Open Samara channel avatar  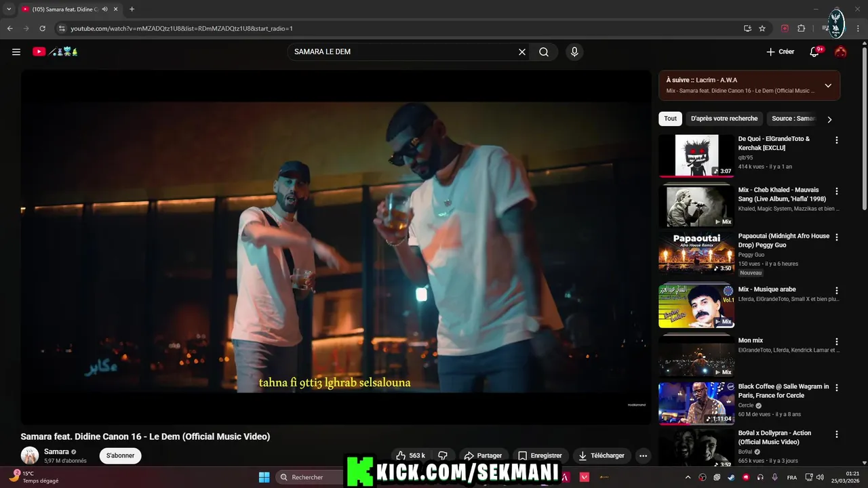pyautogui.click(x=30, y=455)
